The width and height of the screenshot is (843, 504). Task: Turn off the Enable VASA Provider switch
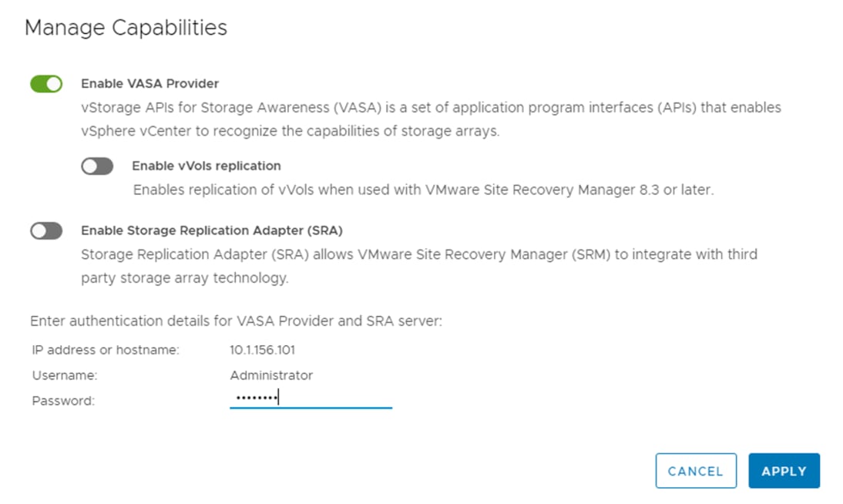pyautogui.click(x=46, y=84)
